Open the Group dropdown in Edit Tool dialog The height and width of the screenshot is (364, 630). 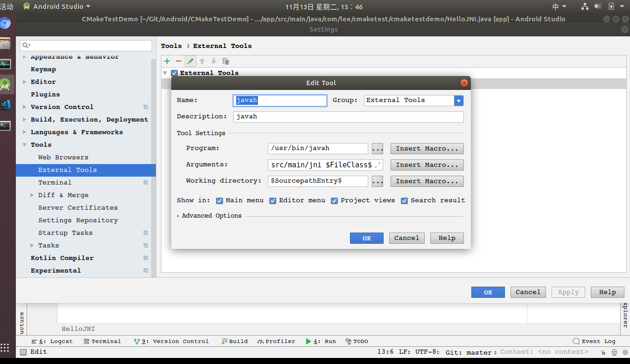pos(458,100)
